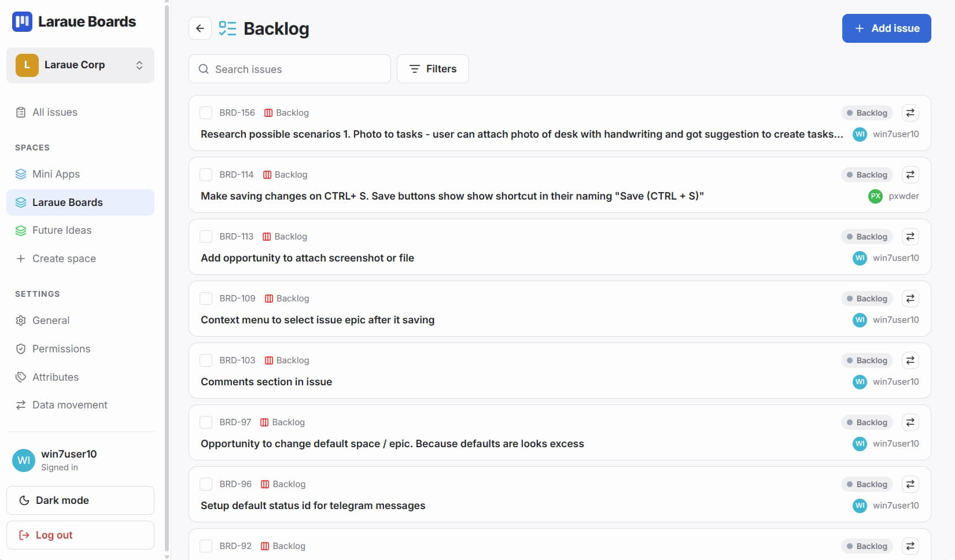Image resolution: width=955 pixels, height=560 pixels.
Task: Click the PX avatar of pxwder
Action: pos(876,196)
